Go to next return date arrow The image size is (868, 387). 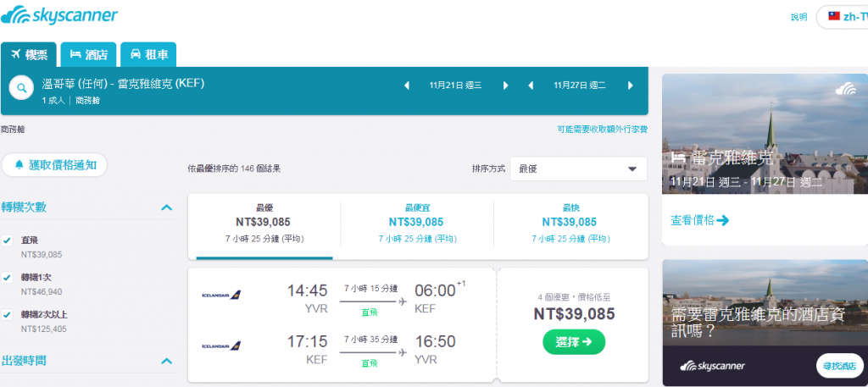(x=630, y=86)
